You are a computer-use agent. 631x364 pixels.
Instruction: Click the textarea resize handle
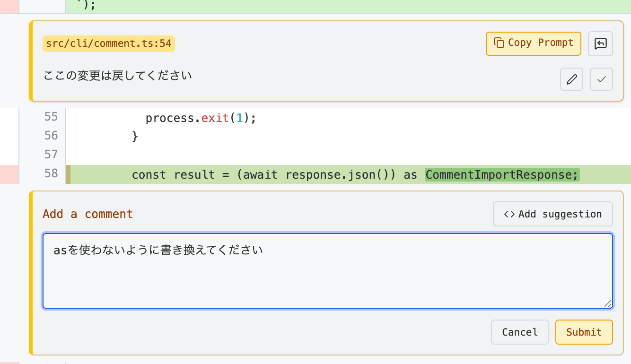click(x=608, y=303)
